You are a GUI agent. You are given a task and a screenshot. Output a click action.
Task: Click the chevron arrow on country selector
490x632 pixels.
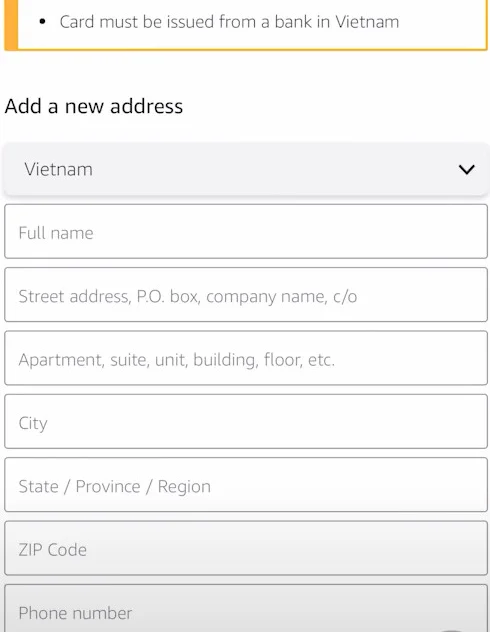(x=466, y=169)
